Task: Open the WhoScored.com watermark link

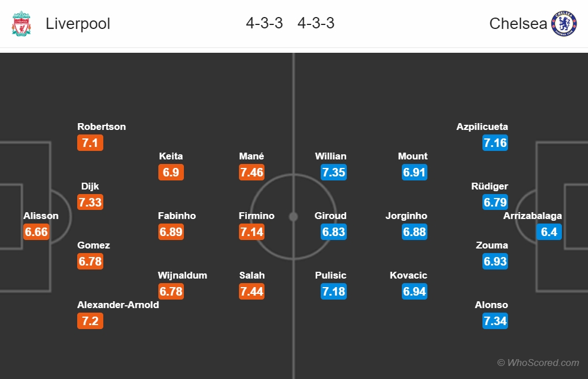Action: (x=538, y=363)
